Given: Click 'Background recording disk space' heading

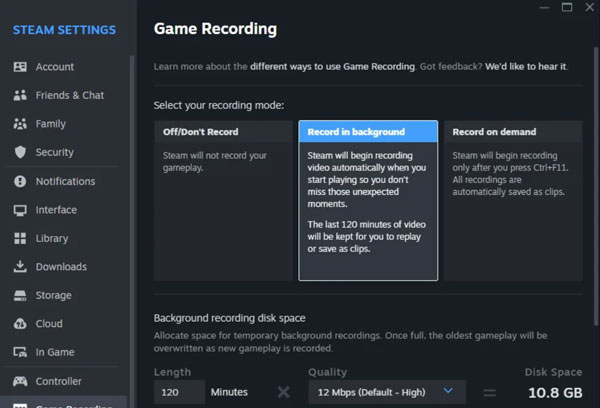Looking at the screenshot, I should (x=230, y=318).
